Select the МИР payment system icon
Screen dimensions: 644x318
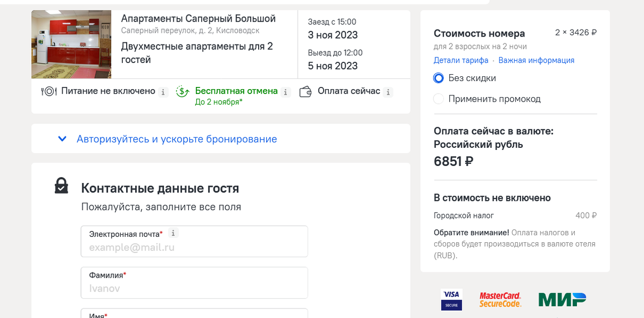(561, 299)
